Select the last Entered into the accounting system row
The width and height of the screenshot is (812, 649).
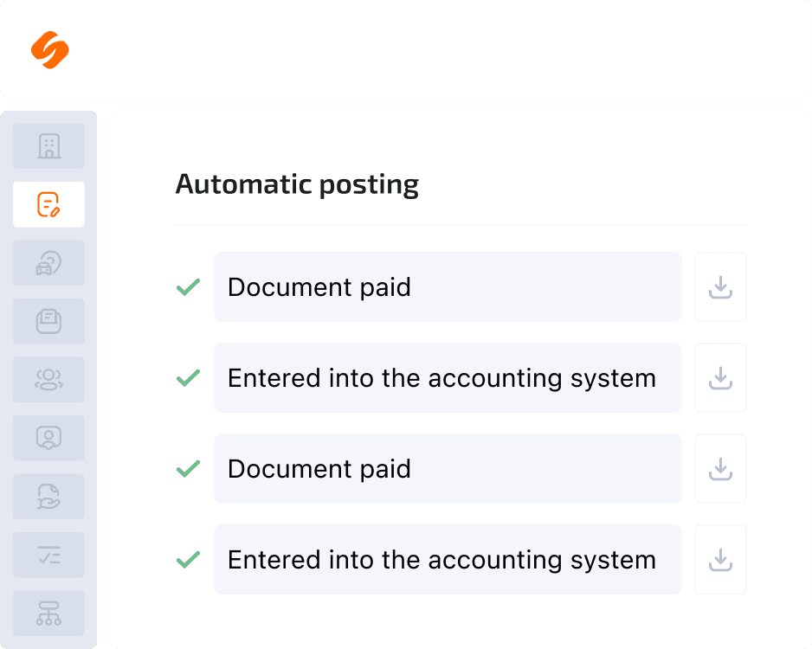(x=448, y=560)
